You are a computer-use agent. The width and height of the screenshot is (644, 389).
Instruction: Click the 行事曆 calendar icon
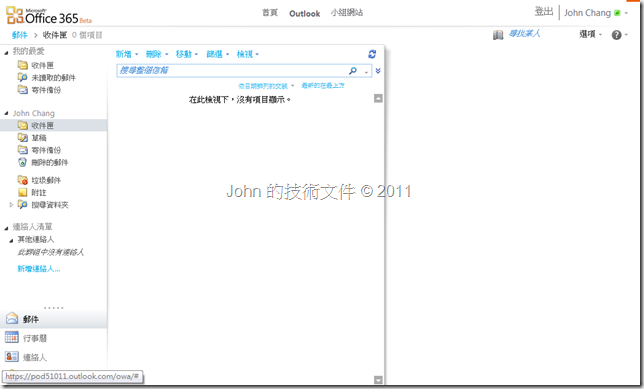tap(12, 338)
